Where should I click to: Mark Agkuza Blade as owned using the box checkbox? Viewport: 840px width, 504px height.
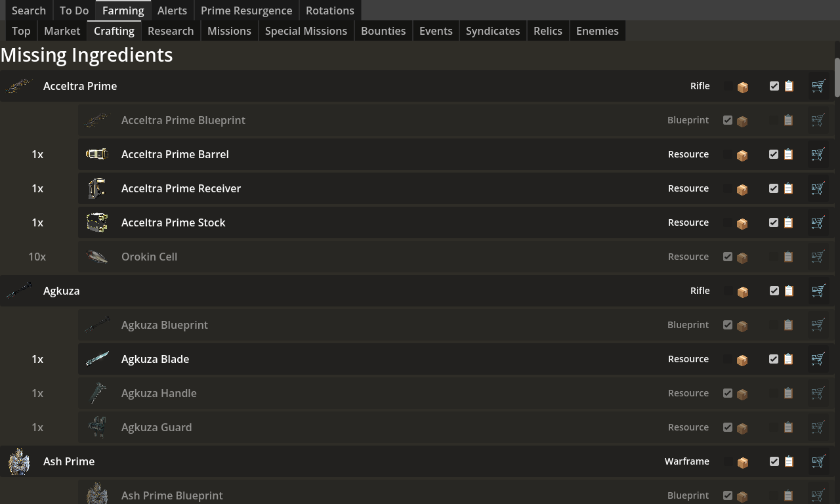[x=728, y=359]
